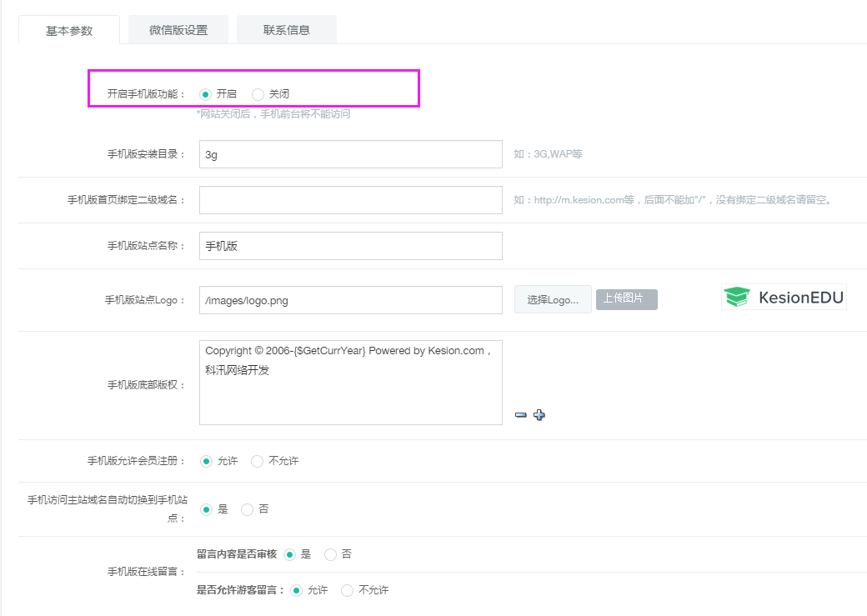The height and width of the screenshot is (616, 867).
Task: Click the 上传图片 upload button
Action: (626, 299)
